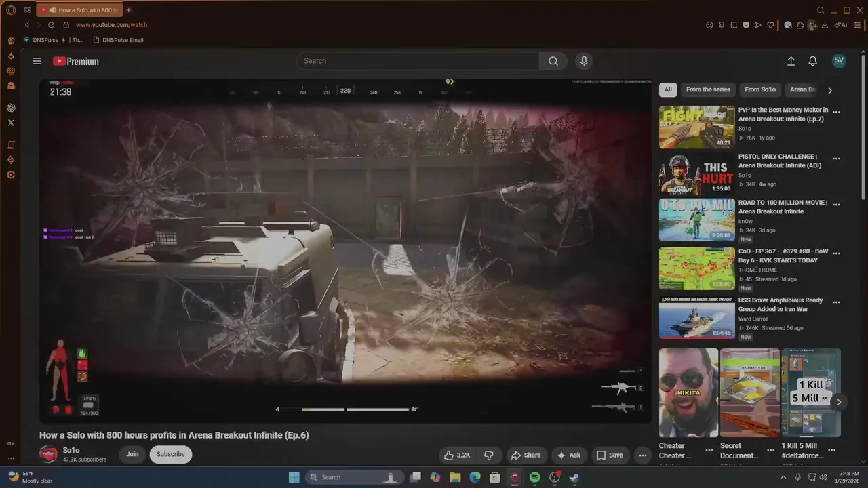This screenshot has width=868, height=488.
Task: Open options for CoD - EP 367 video
Action: [x=836, y=253]
